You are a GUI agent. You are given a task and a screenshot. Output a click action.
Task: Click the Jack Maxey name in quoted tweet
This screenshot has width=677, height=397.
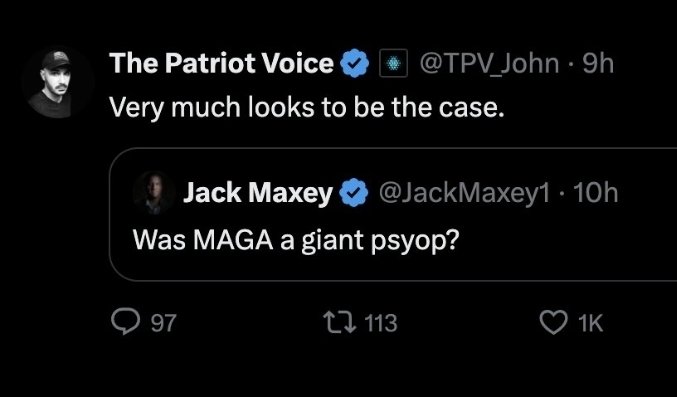coord(258,193)
